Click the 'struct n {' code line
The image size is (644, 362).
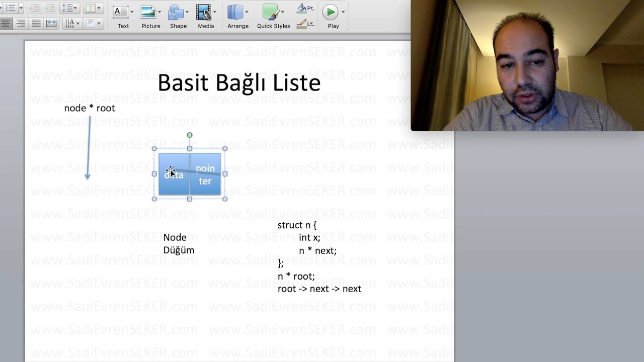point(297,225)
